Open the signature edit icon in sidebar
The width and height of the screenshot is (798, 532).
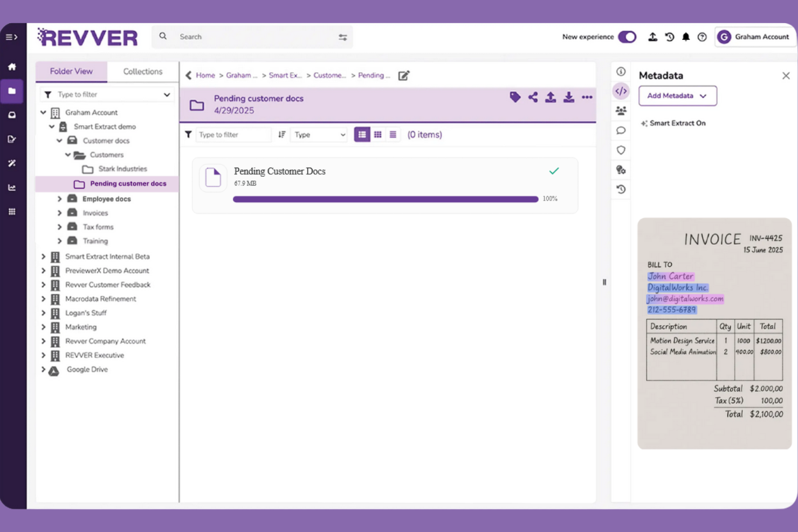(12, 139)
